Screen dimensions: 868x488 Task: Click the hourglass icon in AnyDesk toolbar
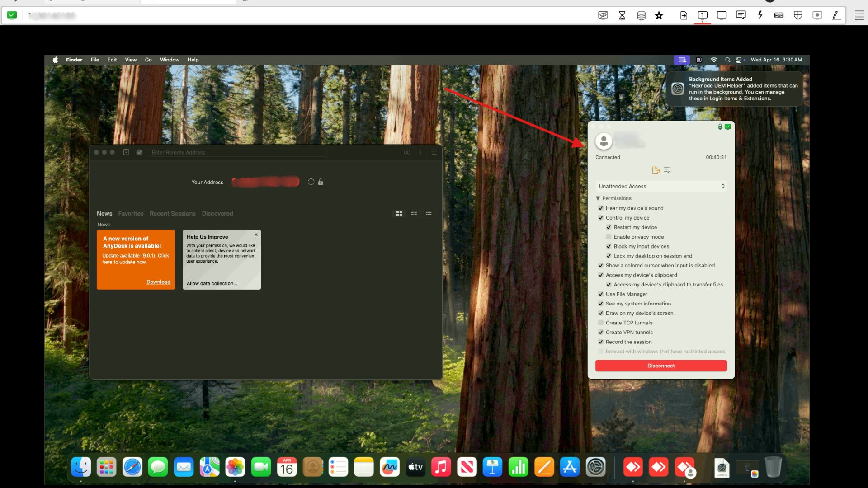tap(622, 15)
